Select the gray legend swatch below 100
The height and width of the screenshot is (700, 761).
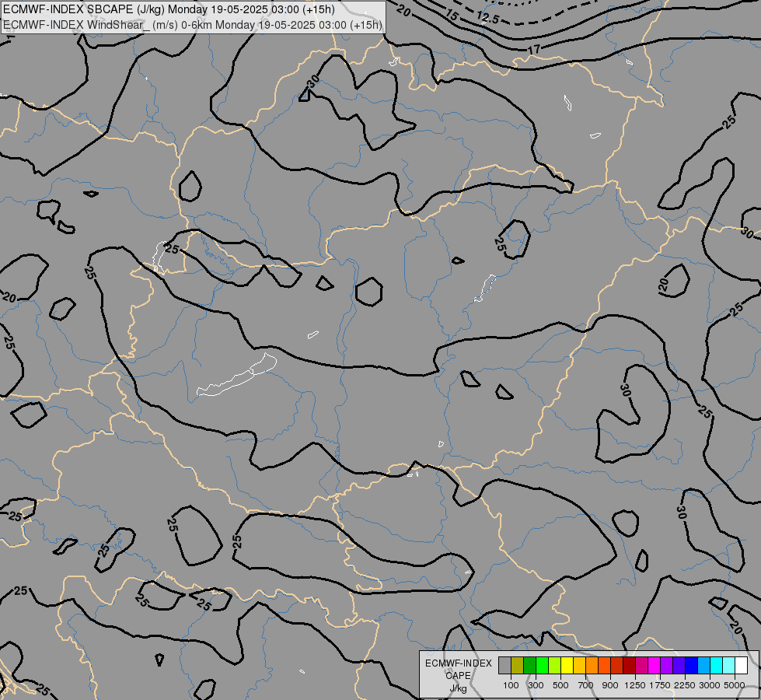point(504,665)
